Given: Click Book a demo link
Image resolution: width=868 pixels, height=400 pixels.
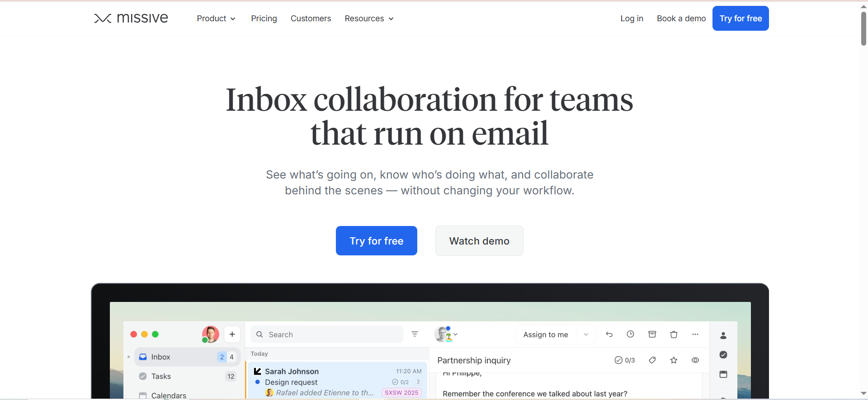Looking at the screenshot, I should coord(681,19).
